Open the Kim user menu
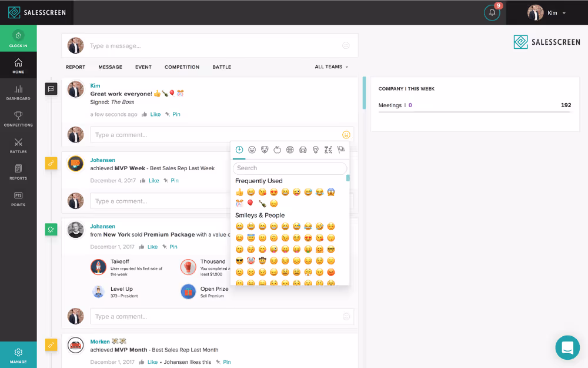Viewport: 588px width, 368px height. pyautogui.click(x=546, y=13)
